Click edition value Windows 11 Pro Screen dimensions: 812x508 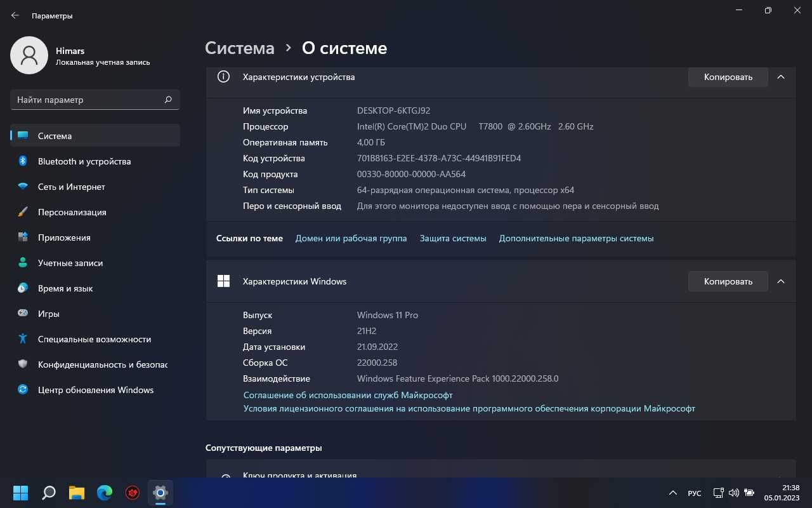click(388, 315)
